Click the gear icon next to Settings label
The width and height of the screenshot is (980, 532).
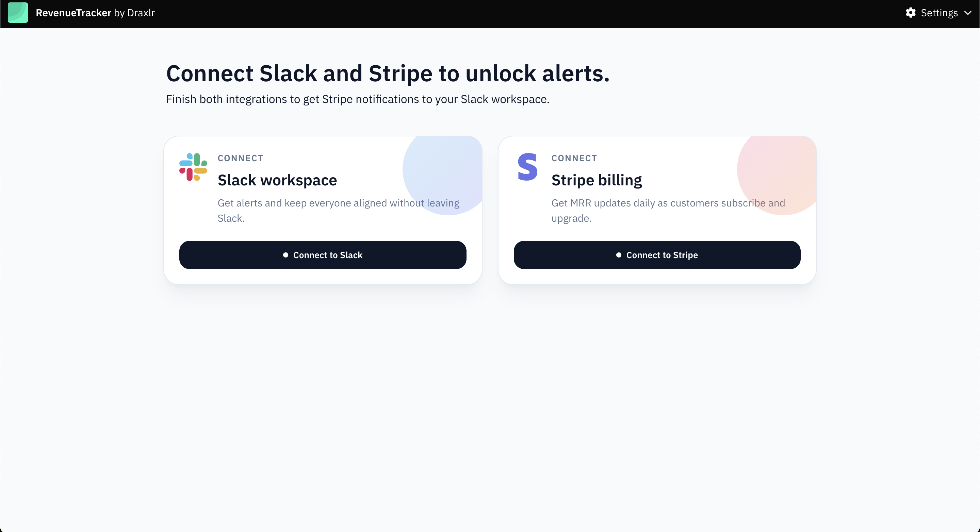tap(911, 13)
